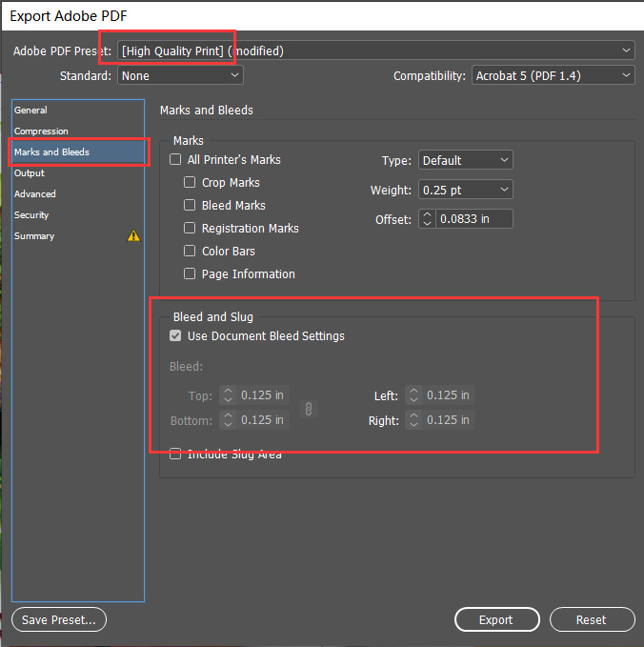Click the Top bleed value field
This screenshot has width=644, height=647.
(x=263, y=395)
